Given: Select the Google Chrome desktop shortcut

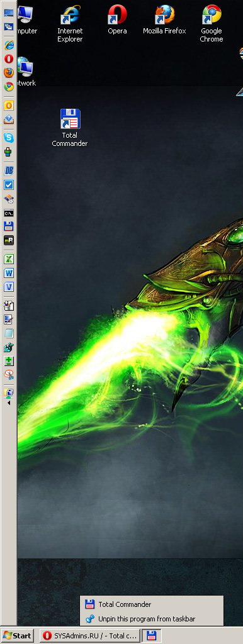Looking at the screenshot, I should [x=212, y=24].
